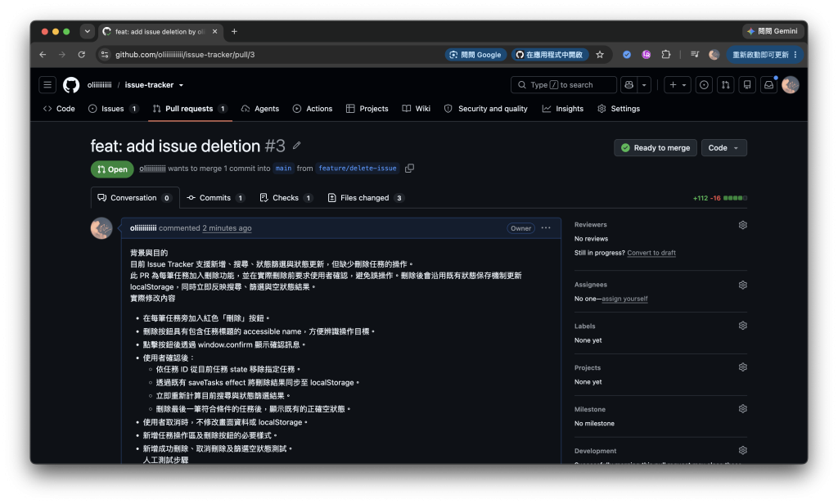838x504 pixels.
Task: Open the Chrome tab search dropdown
Action: [x=87, y=32]
